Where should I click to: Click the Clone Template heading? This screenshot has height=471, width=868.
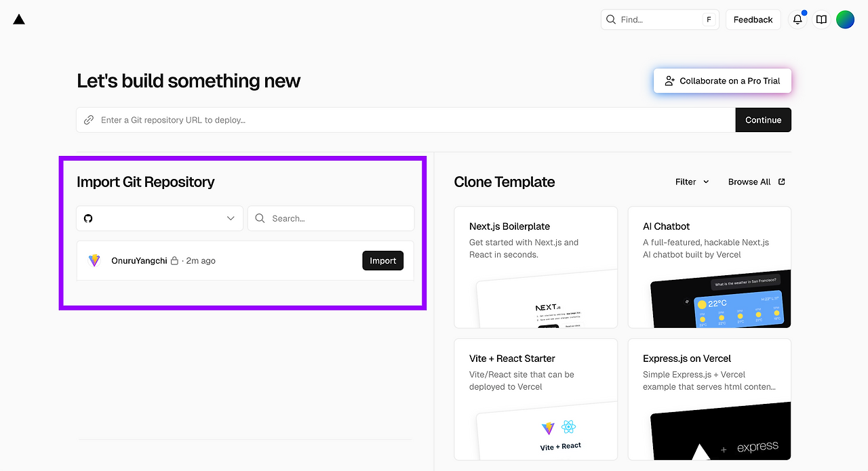[x=505, y=182]
